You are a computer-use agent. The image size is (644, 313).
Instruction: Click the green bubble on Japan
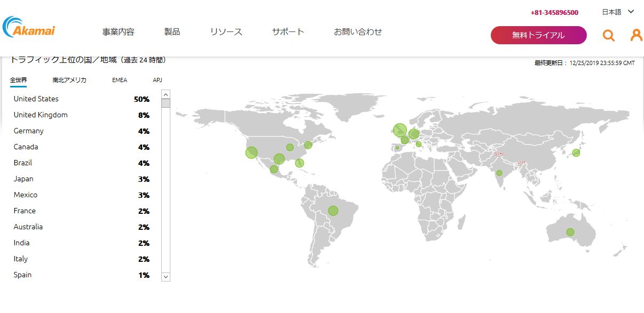pos(576,153)
